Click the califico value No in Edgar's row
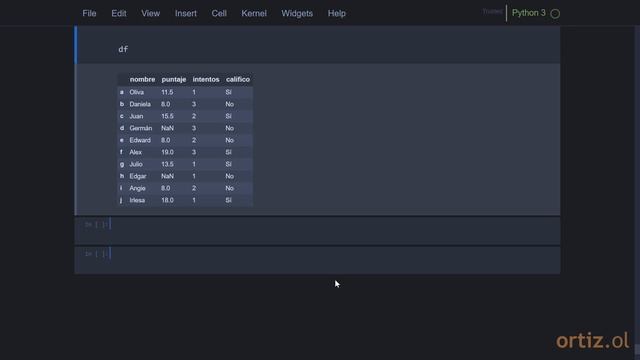 click(229, 176)
